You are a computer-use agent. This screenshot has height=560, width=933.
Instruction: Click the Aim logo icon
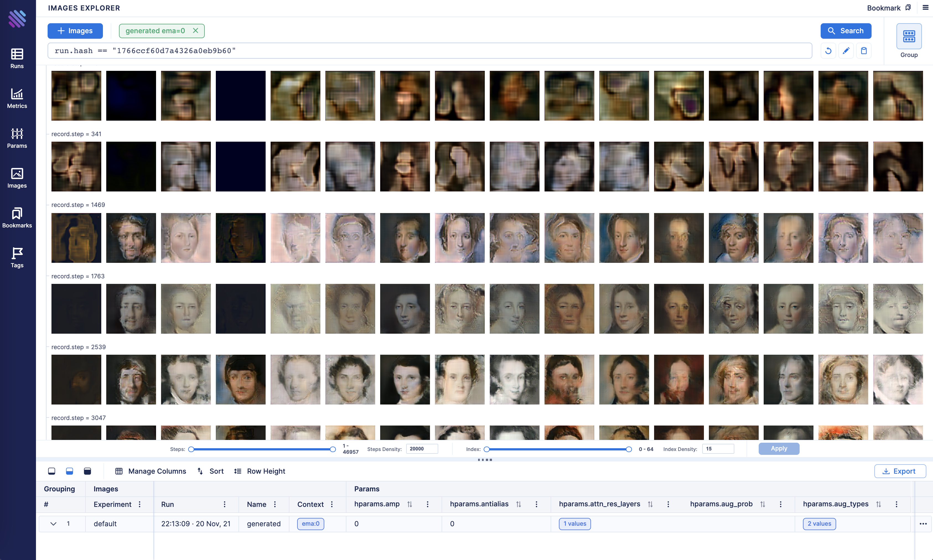point(17,19)
